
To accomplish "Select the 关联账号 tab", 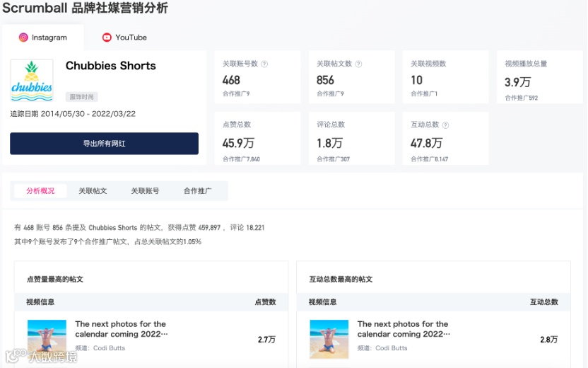I will [x=145, y=191].
